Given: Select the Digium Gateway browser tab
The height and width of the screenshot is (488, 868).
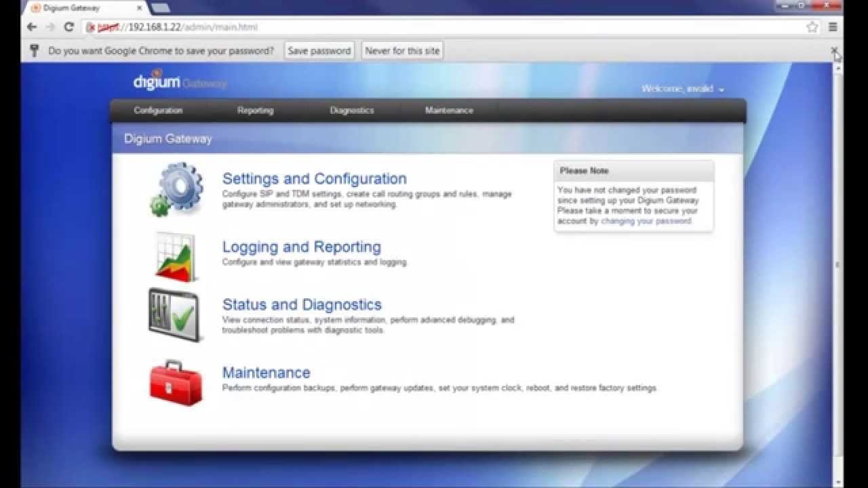Looking at the screenshot, I should coord(85,8).
